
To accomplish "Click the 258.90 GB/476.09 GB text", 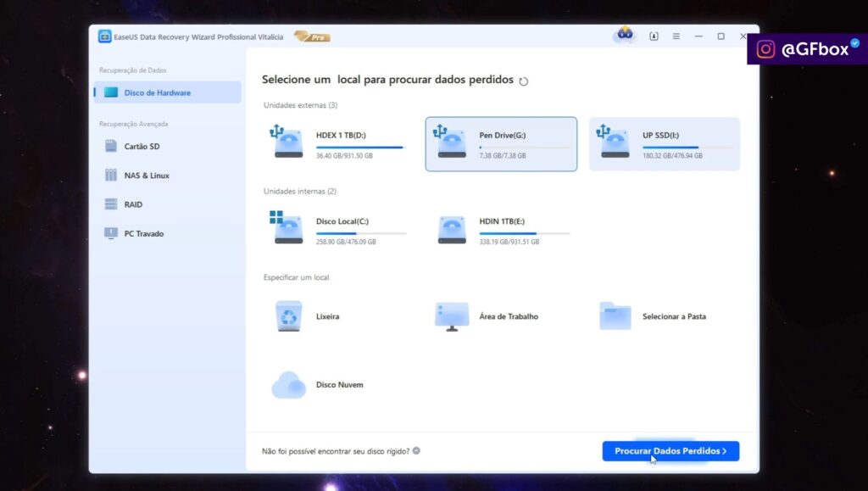I will tap(346, 242).
